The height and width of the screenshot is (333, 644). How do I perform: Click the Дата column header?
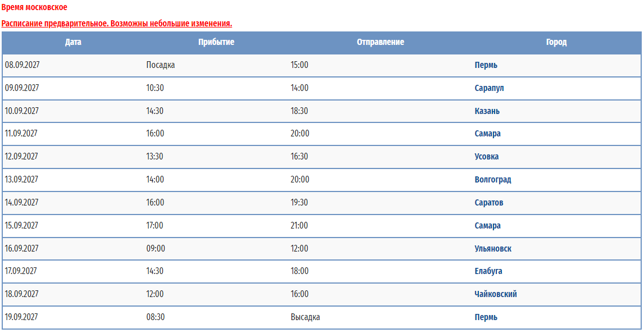click(x=73, y=42)
